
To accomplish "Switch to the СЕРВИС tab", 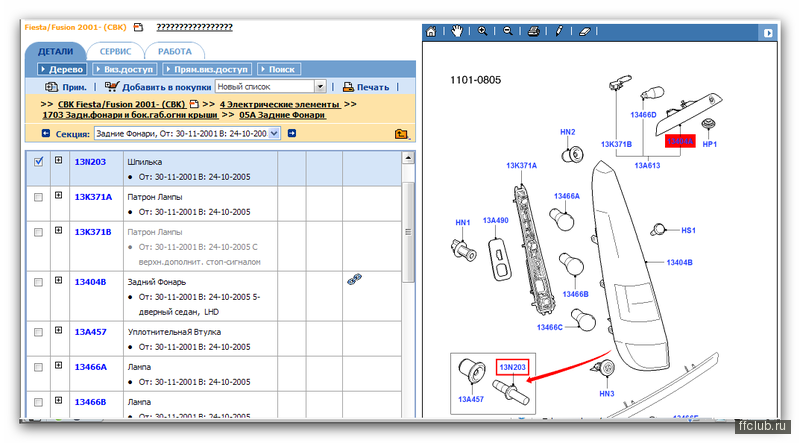I will coord(115,52).
